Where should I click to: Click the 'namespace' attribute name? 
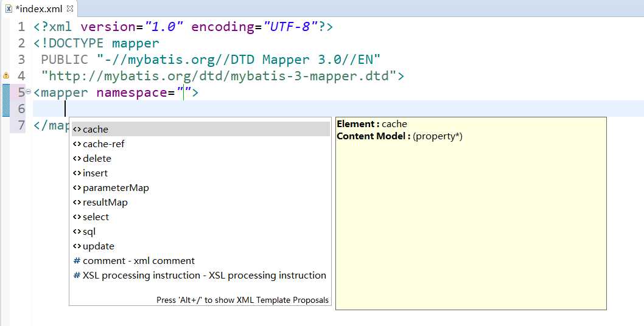(x=132, y=92)
